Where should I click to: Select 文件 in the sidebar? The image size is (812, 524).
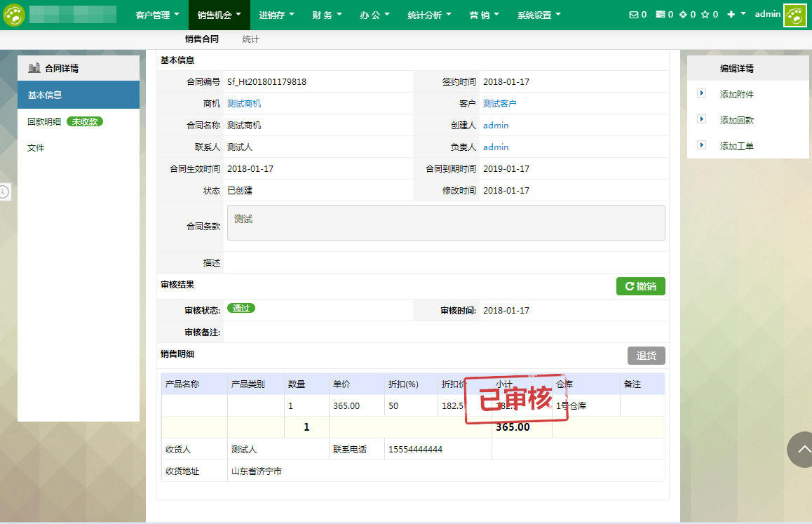click(x=36, y=148)
